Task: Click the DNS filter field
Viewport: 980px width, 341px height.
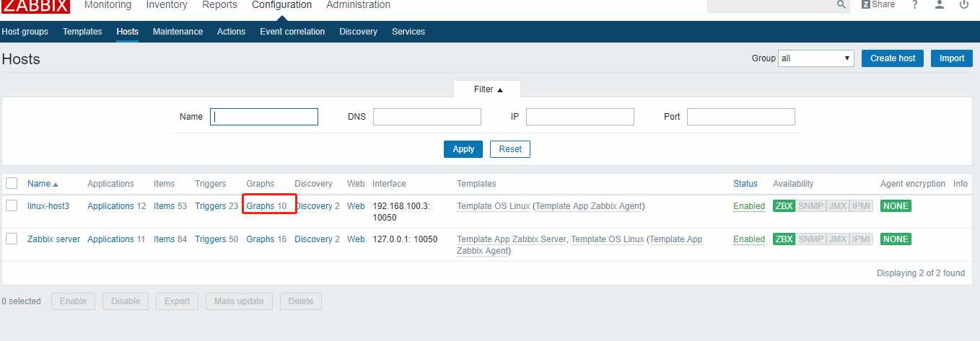Action: point(427,117)
